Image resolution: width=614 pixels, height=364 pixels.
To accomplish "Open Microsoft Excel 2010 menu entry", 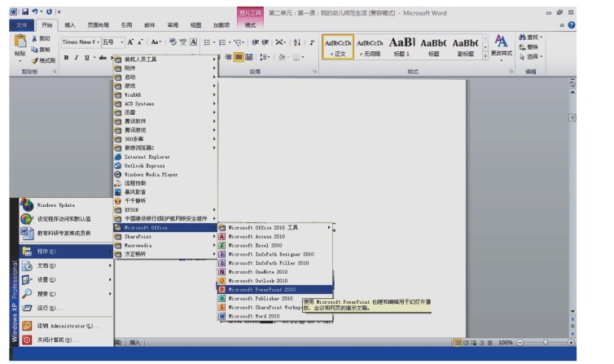I will click(x=275, y=245).
